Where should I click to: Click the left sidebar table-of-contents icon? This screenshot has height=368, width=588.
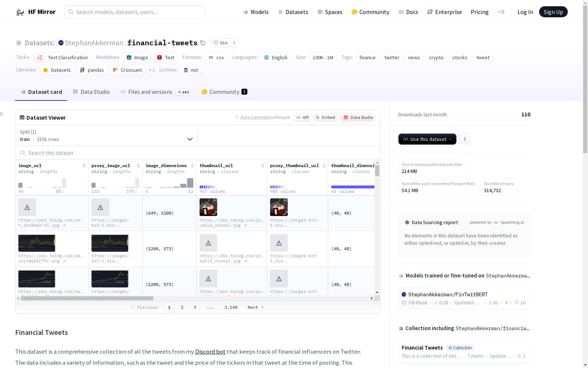(x=2, y=114)
